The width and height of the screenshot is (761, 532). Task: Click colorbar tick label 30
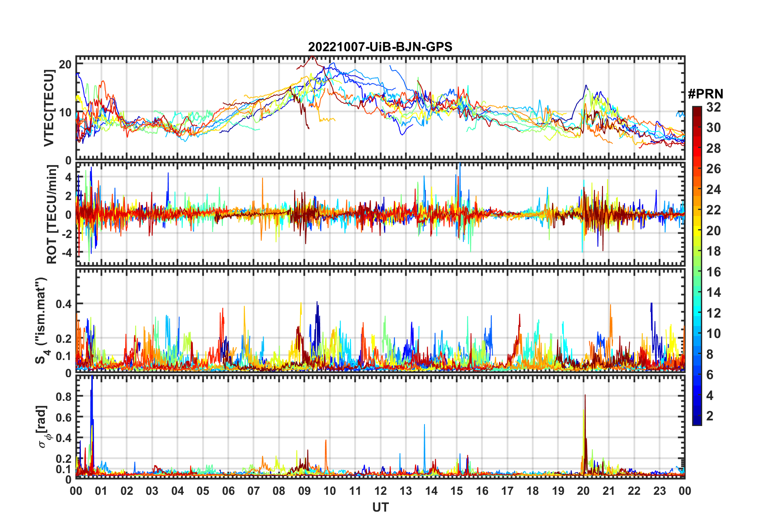tap(713, 128)
